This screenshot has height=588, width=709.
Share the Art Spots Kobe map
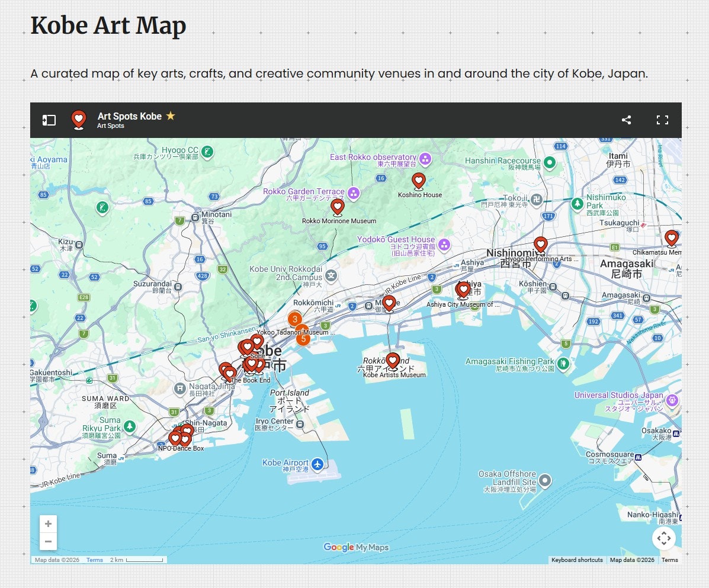626,120
